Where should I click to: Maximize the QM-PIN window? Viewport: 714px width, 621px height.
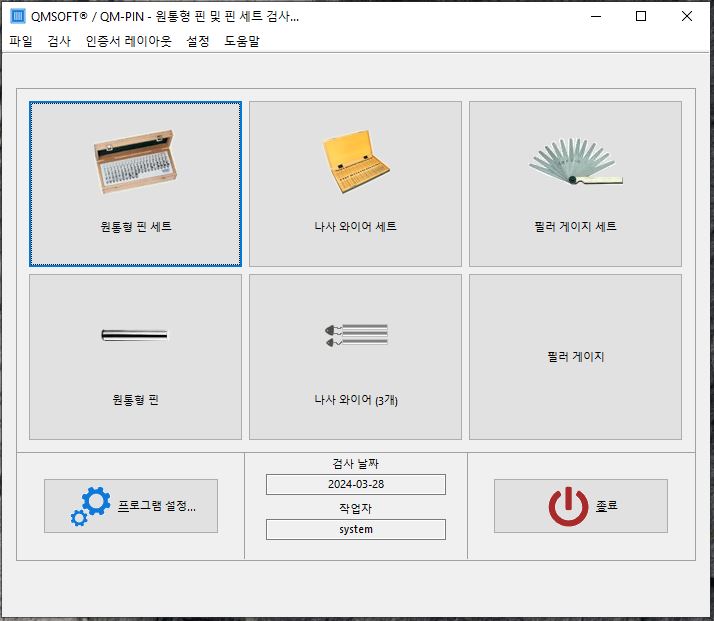click(x=641, y=16)
